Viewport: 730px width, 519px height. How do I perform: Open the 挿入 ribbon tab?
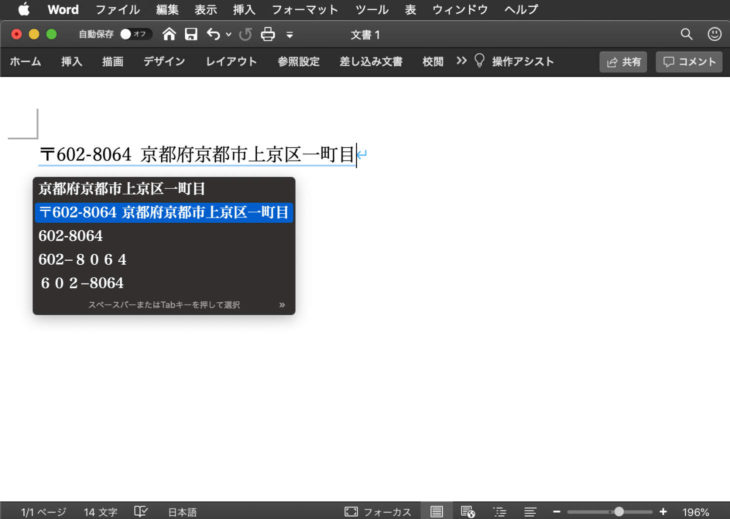(72, 61)
